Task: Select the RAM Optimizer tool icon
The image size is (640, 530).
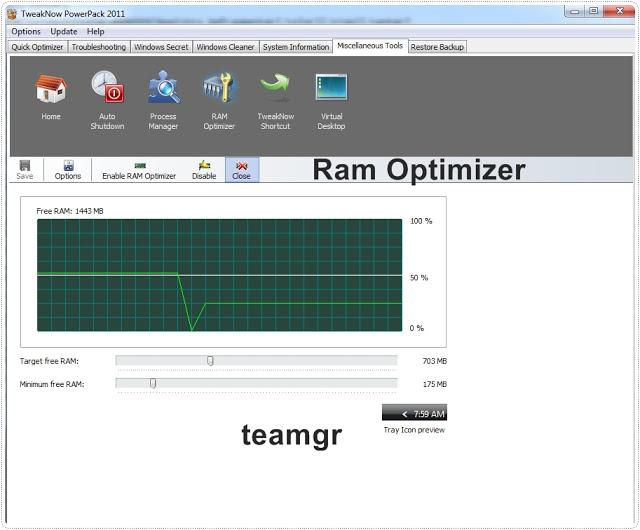Action: pos(219,87)
